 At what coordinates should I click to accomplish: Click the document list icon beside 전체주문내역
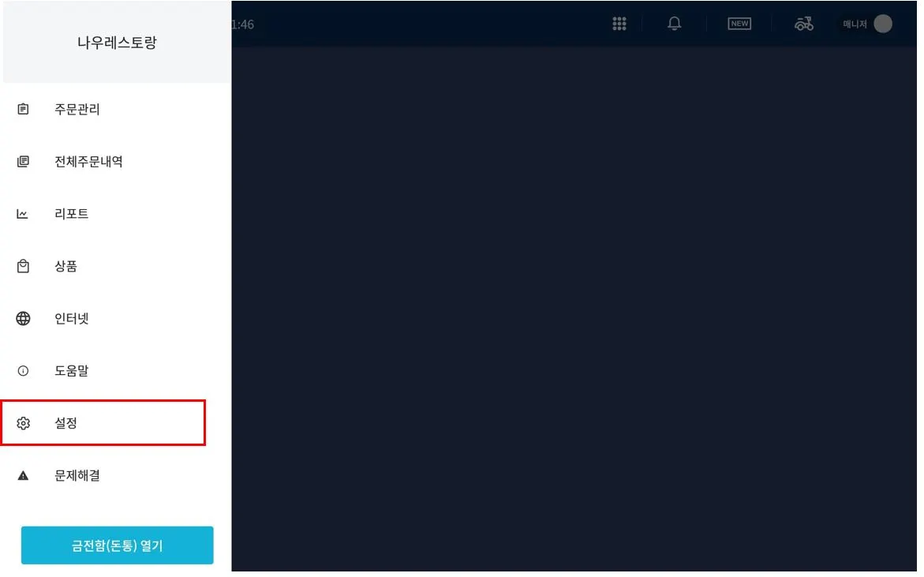click(23, 162)
